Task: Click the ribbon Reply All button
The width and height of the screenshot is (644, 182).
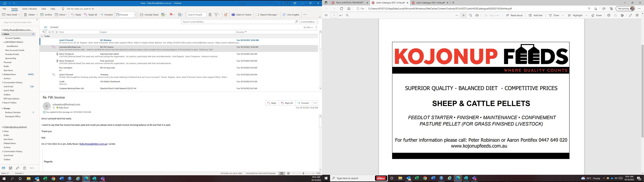Action: [91, 15]
